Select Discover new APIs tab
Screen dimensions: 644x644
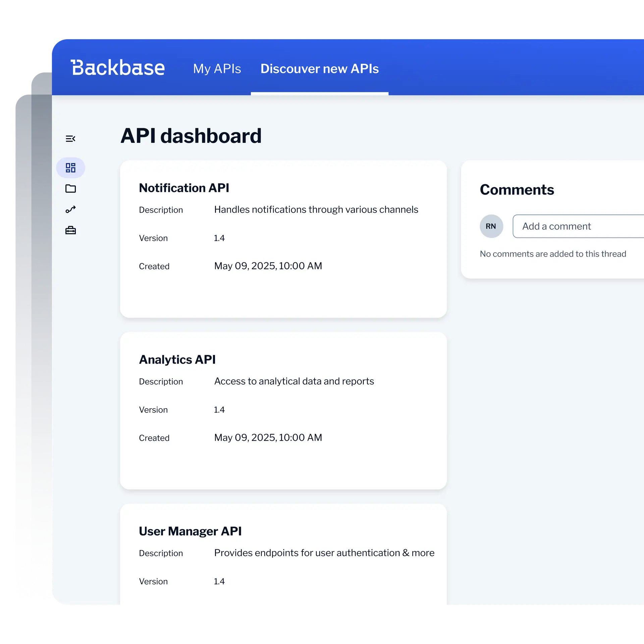click(319, 69)
